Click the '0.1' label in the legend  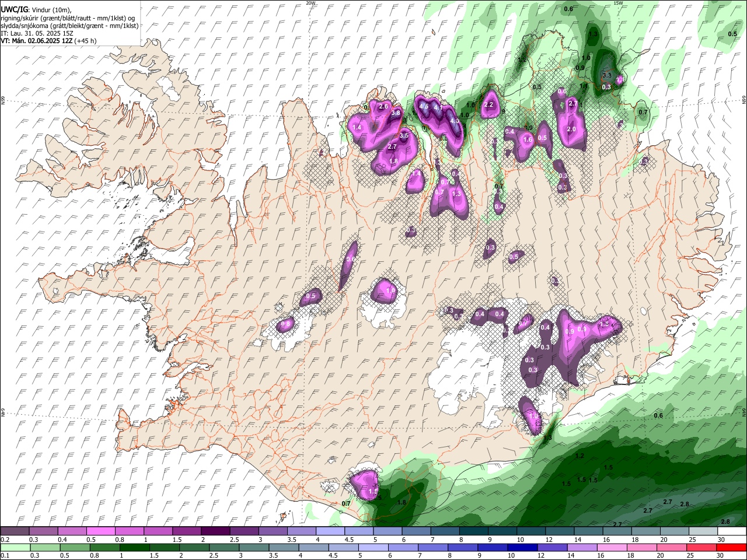[x=5, y=555]
